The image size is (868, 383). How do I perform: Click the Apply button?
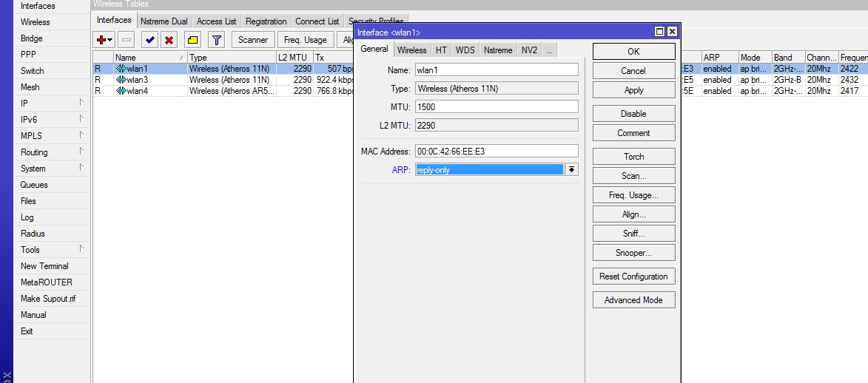coord(634,90)
